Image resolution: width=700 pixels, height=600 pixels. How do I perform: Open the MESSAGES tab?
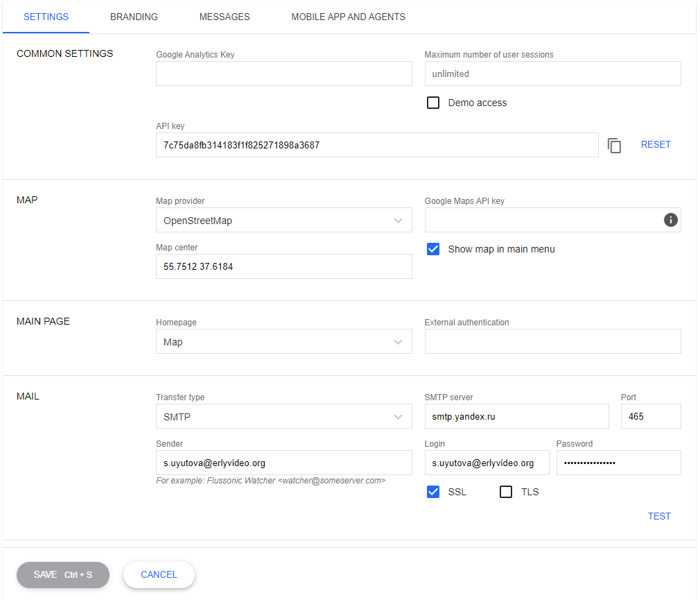click(224, 17)
